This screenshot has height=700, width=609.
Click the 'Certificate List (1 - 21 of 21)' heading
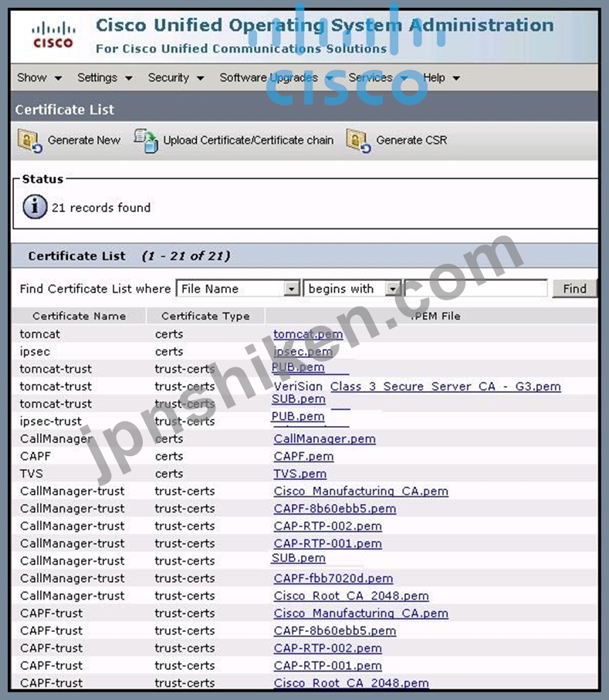click(130, 255)
